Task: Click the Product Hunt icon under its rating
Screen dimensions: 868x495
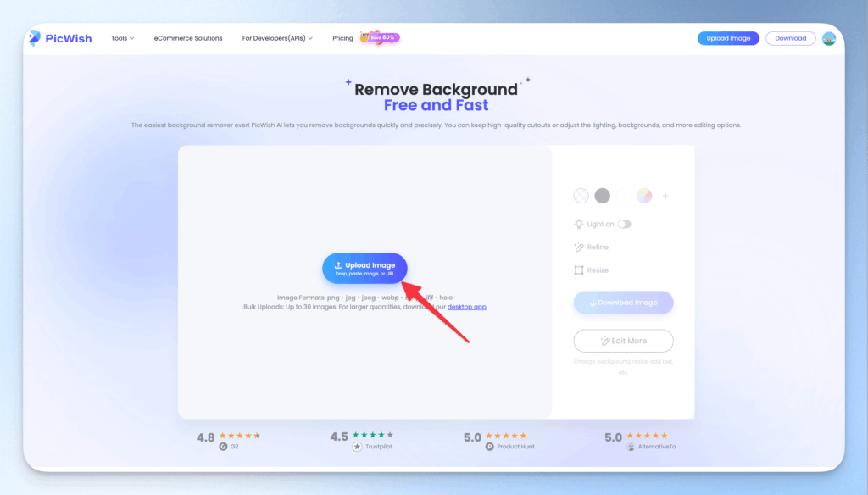Action: 490,444
